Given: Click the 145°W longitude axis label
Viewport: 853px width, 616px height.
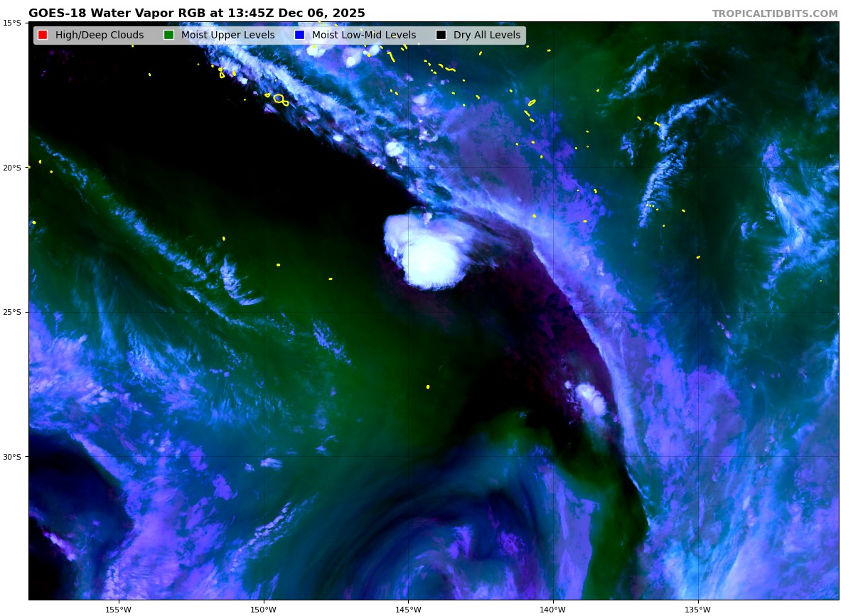Looking at the screenshot, I should click(x=408, y=609).
